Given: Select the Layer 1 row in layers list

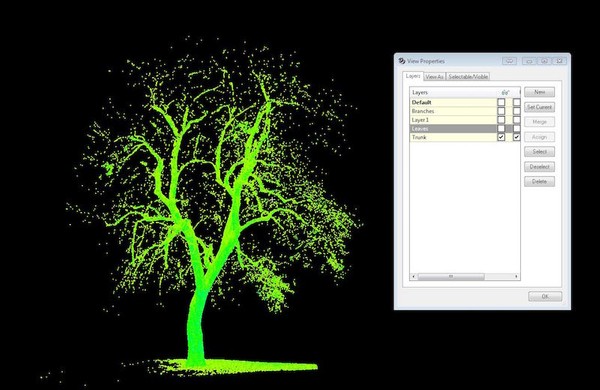Looking at the screenshot, I should (x=453, y=120).
